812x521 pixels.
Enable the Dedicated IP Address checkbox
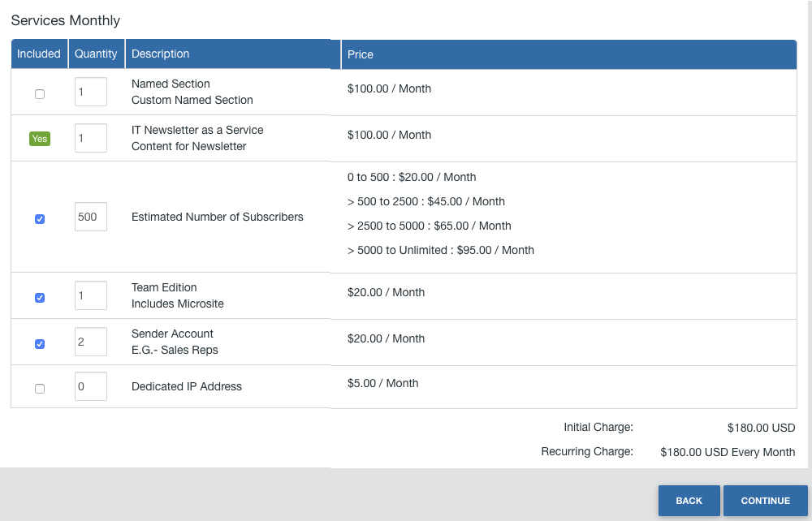[x=40, y=389]
